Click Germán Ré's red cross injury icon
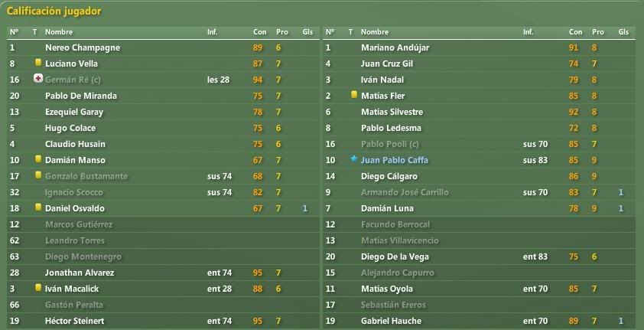644x330 pixels. 37,79
